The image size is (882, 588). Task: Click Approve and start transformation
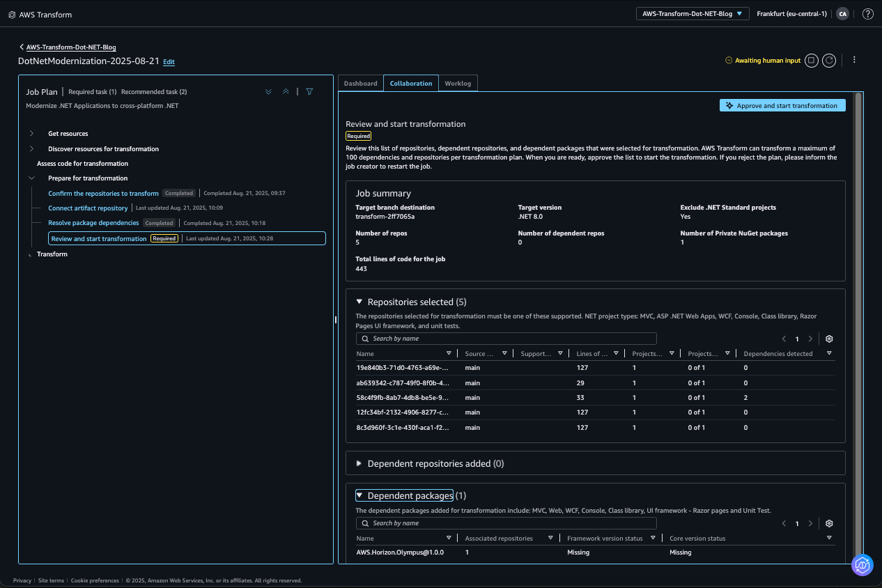[782, 105]
